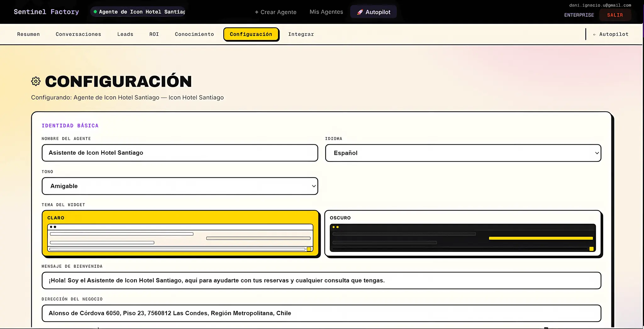Select the Configuración tab
This screenshot has height=329, width=644.
click(251, 34)
